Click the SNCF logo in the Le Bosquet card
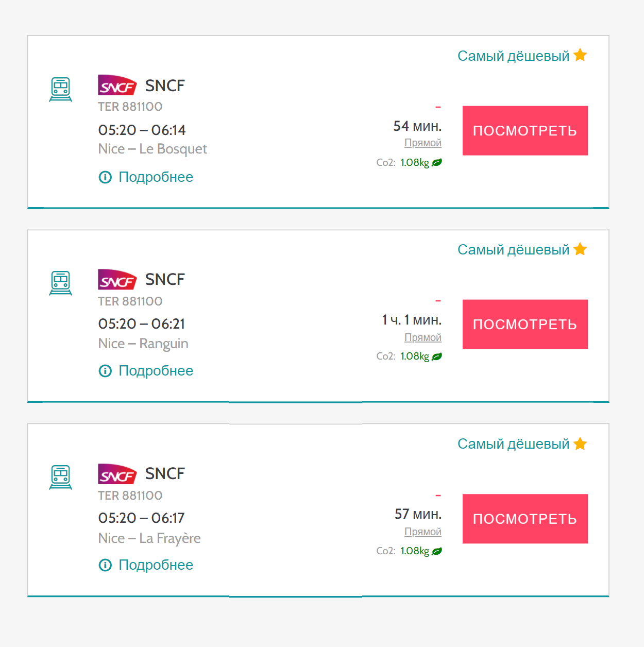This screenshot has width=644, height=647. pos(117,86)
